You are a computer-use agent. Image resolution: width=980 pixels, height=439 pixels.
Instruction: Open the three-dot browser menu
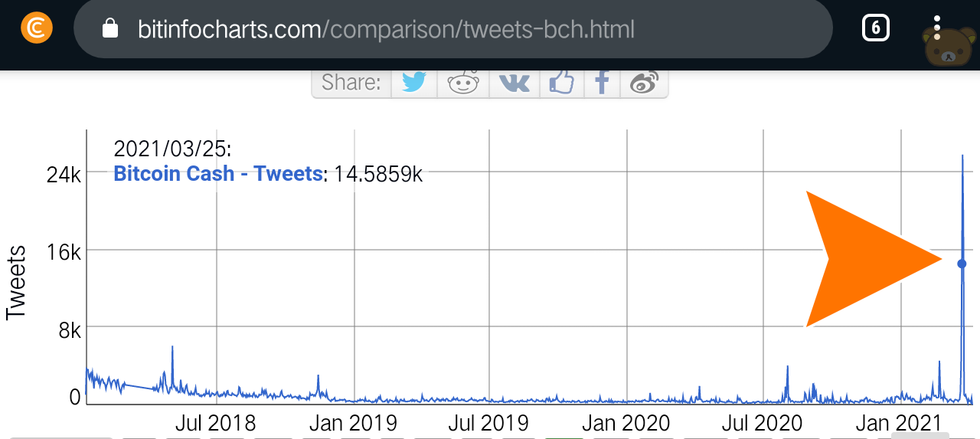pyautogui.click(x=937, y=28)
